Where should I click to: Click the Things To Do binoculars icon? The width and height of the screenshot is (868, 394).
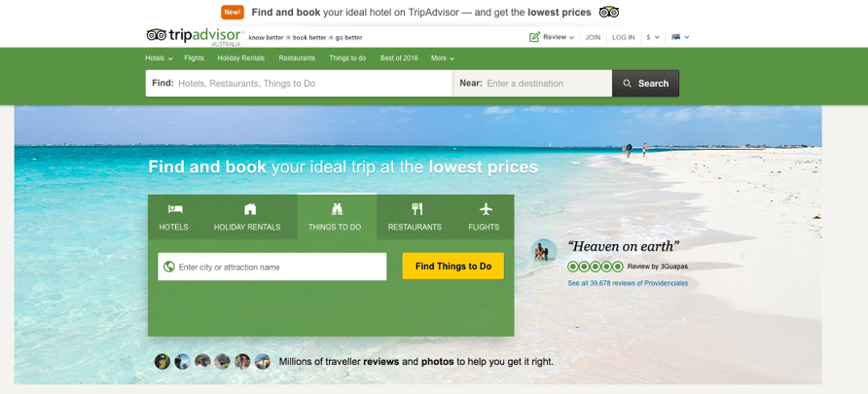tap(337, 209)
